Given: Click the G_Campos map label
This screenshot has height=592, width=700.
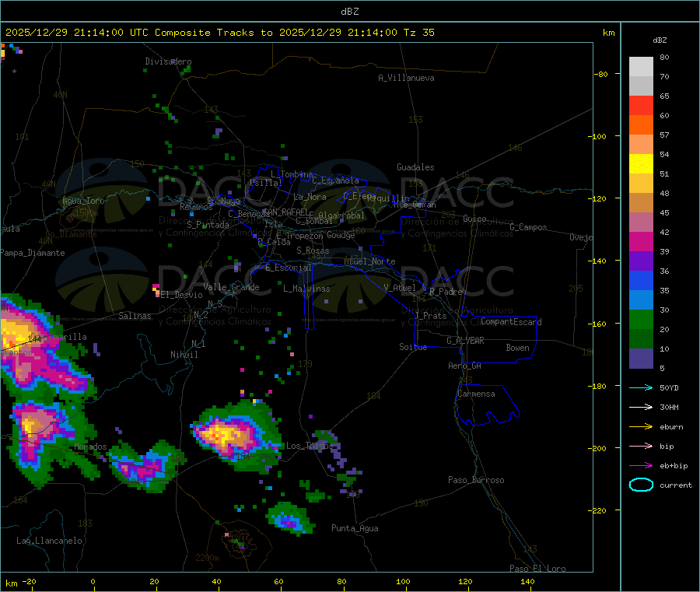Looking at the screenshot, I should (x=528, y=227).
